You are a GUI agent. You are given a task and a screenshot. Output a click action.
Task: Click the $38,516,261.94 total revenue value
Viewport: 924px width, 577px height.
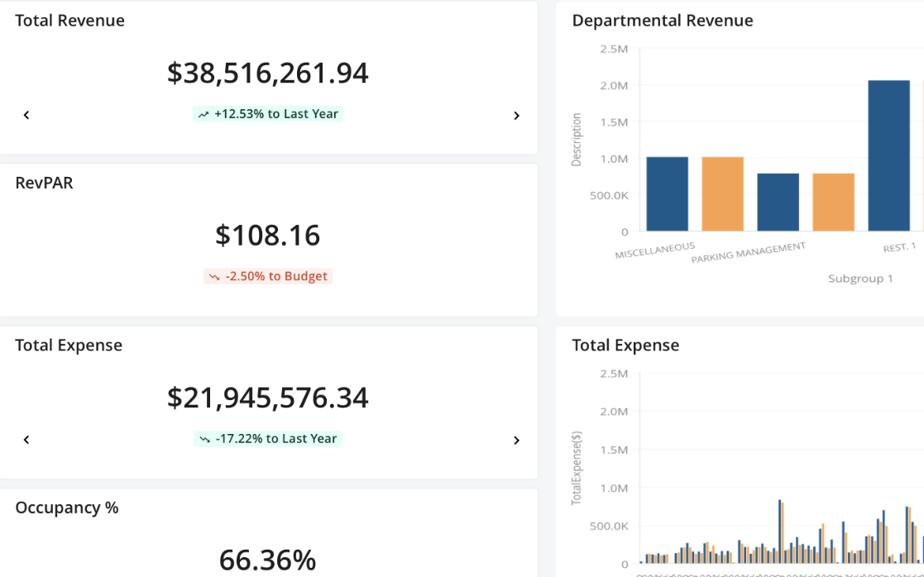point(268,73)
